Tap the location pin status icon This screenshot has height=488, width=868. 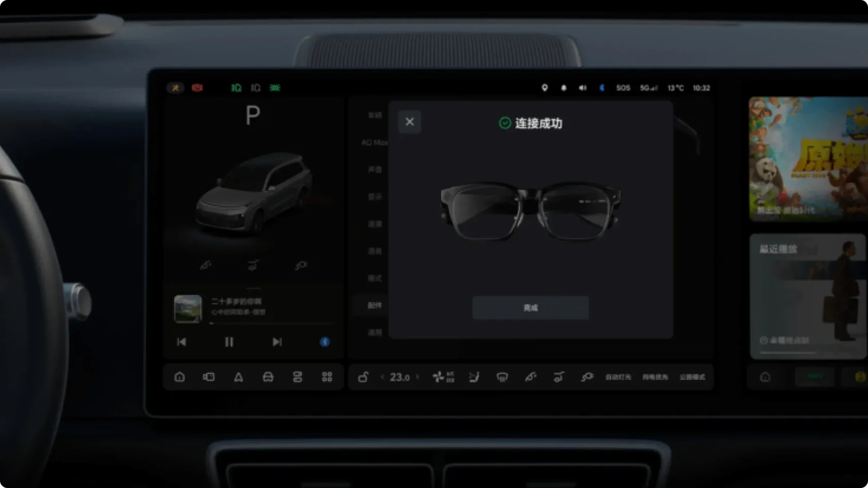coord(545,88)
